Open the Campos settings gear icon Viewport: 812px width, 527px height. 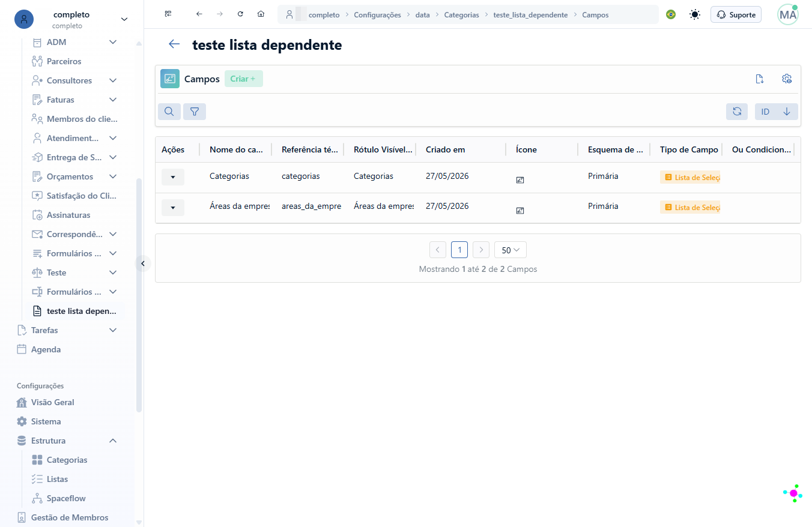(787, 79)
